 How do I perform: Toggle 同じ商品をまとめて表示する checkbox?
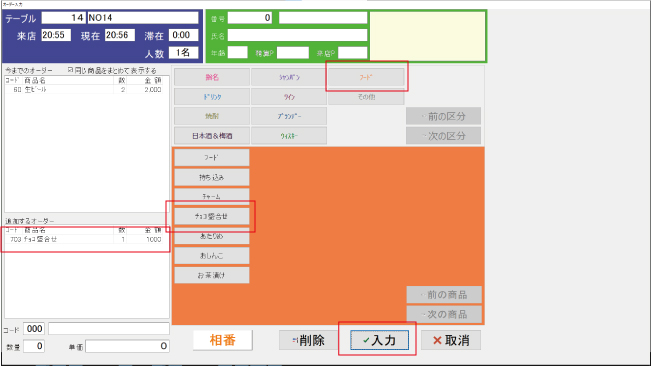point(71,70)
